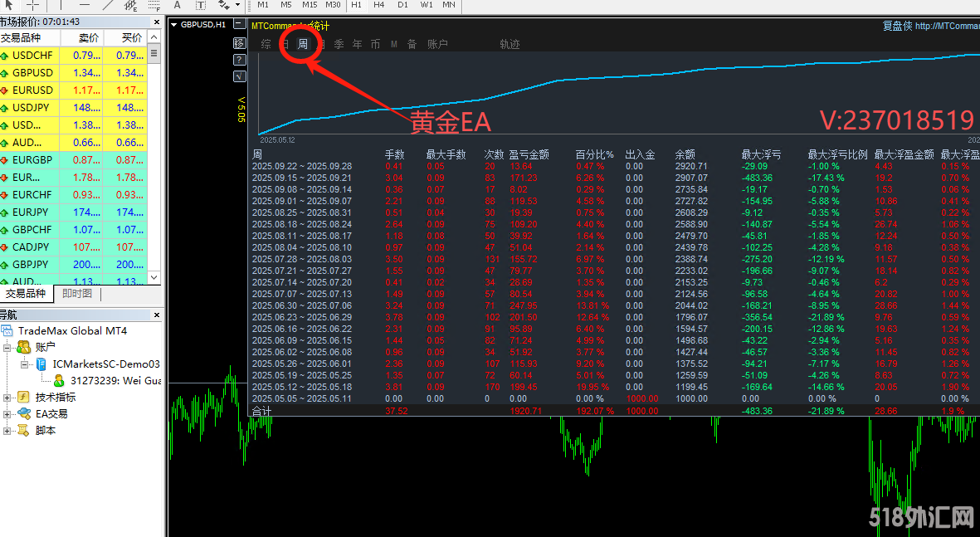The width and height of the screenshot is (980, 537).
Task: Click the 轨迹 track button
Action: pyautogui.click(x=510, y=44)
